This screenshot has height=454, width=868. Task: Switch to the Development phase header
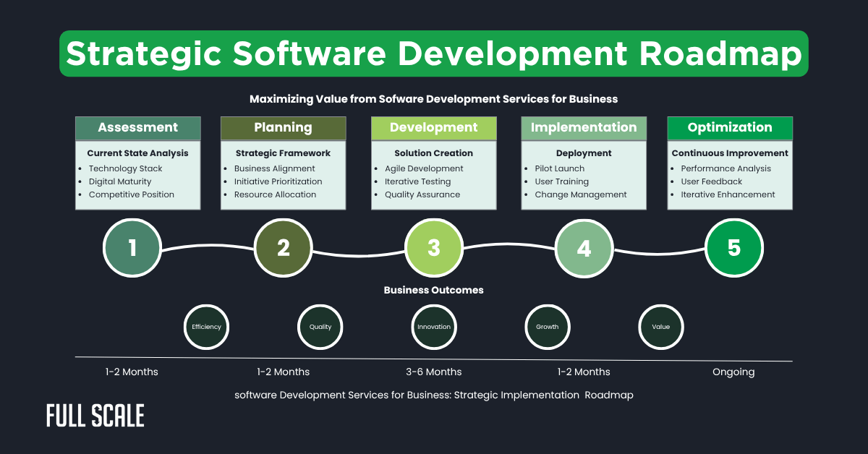point(433,128)
